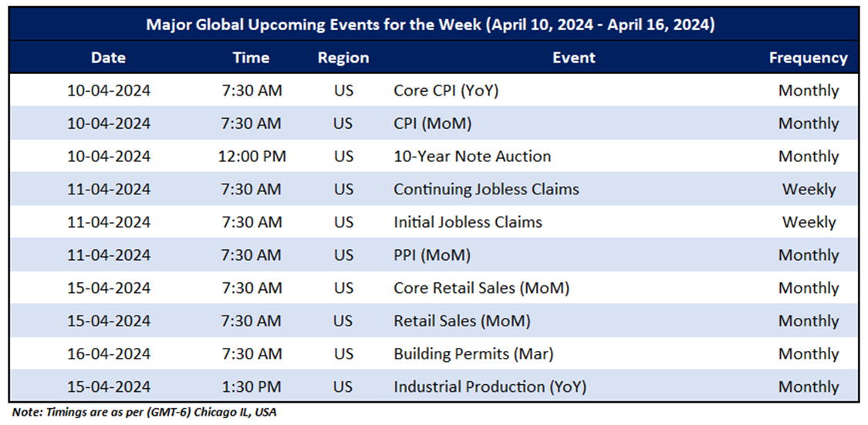Click the Core CPI (YoY) event cell
Screen dimensions: 868x425
(x=446, y=91)
